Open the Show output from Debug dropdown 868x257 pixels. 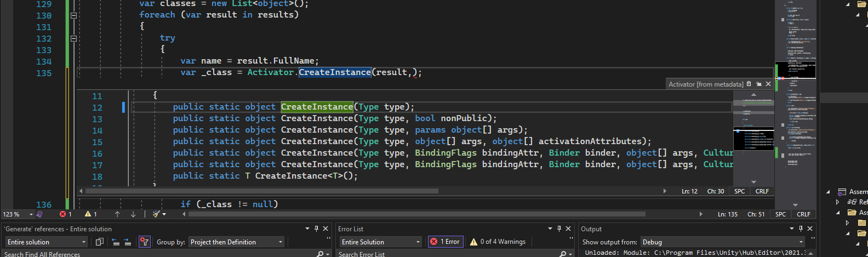tap(722, 242)
